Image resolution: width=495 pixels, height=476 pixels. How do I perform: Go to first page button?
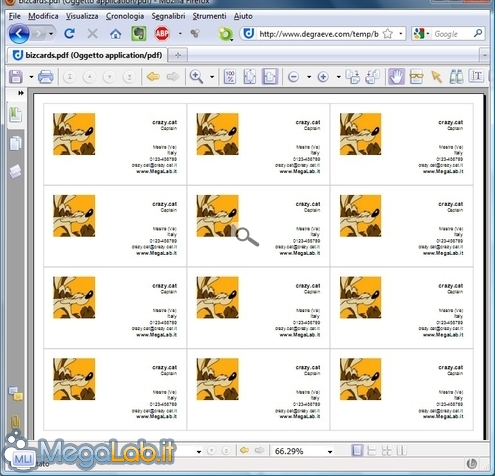point(70,77)
